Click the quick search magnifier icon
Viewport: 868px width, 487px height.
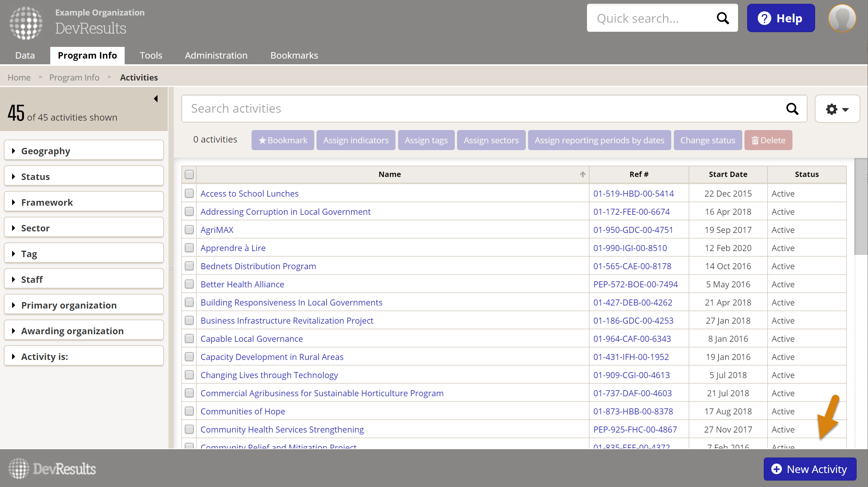pyautogui.click(x=722, y=18)
